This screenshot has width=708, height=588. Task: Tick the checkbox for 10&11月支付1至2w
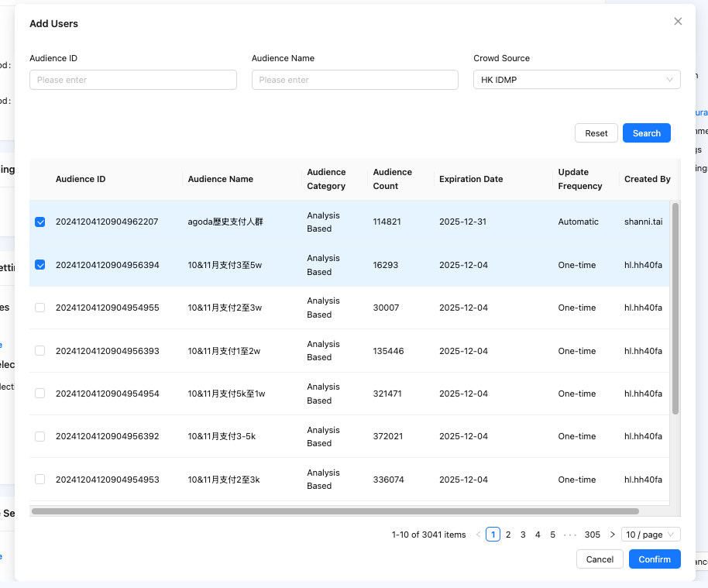tap(40, 351)
